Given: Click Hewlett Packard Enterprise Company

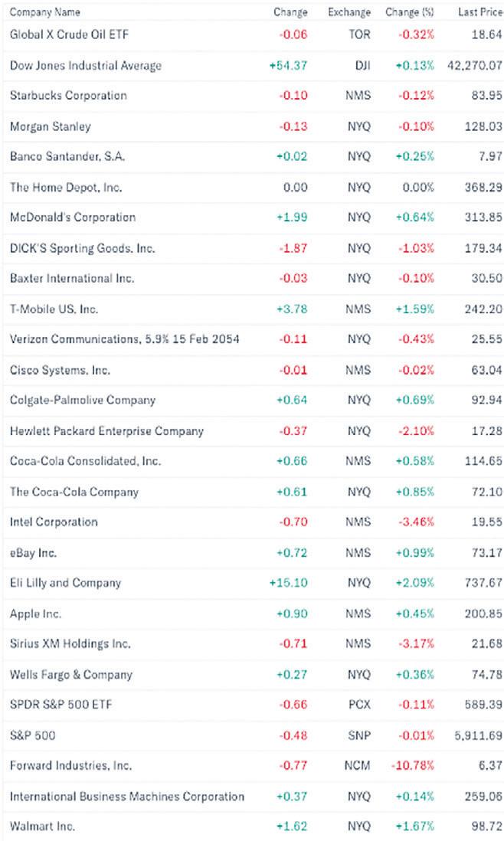Looking at the screenshot, I should pos(106,431).
